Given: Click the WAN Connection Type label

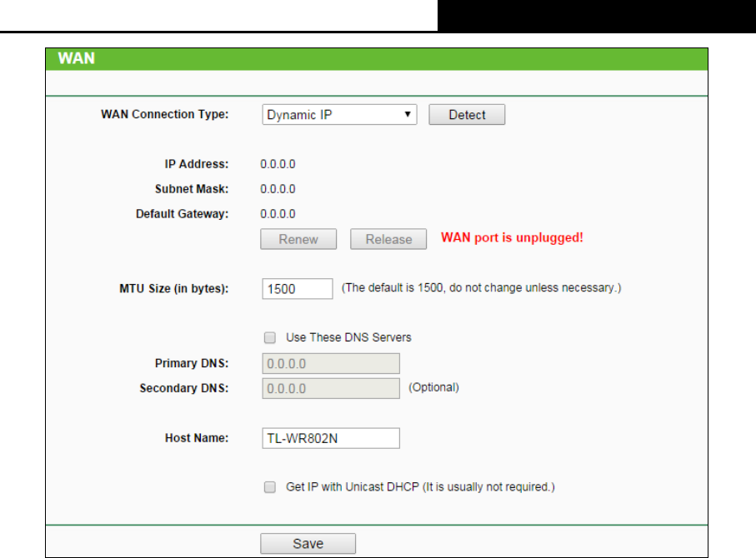Looking at the screenshot, I should click(x=164, y=114).
